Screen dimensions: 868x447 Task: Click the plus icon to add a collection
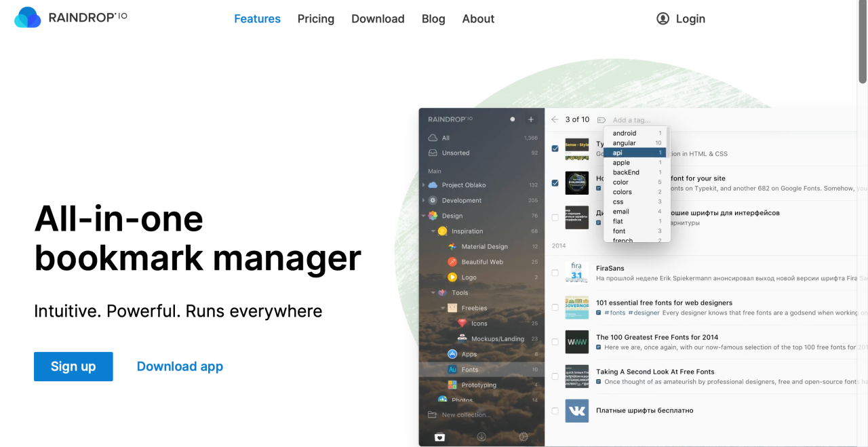531,119
